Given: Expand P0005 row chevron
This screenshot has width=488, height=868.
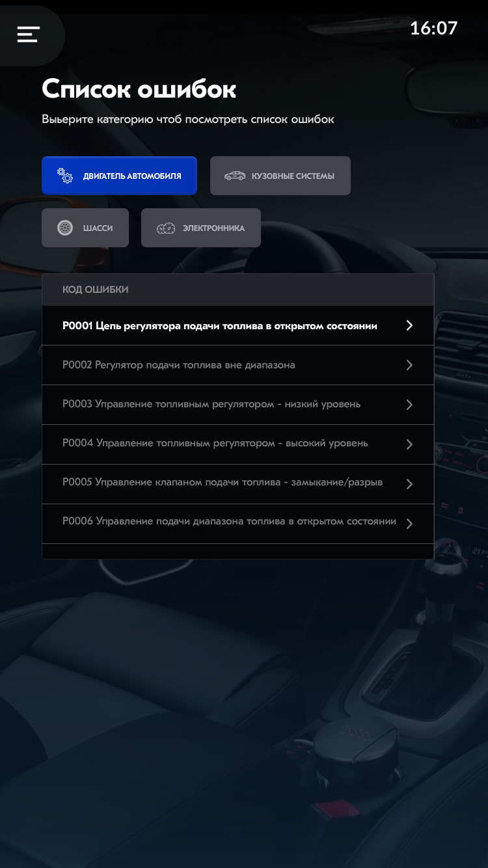Looking at the screenshot, I should point(409,484).
